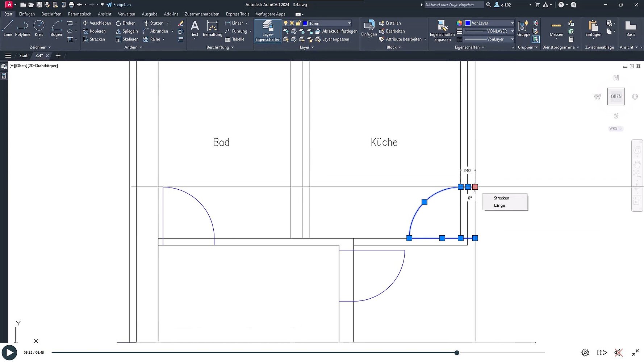Click OBEN on the ViewCube

coord(616,97)
